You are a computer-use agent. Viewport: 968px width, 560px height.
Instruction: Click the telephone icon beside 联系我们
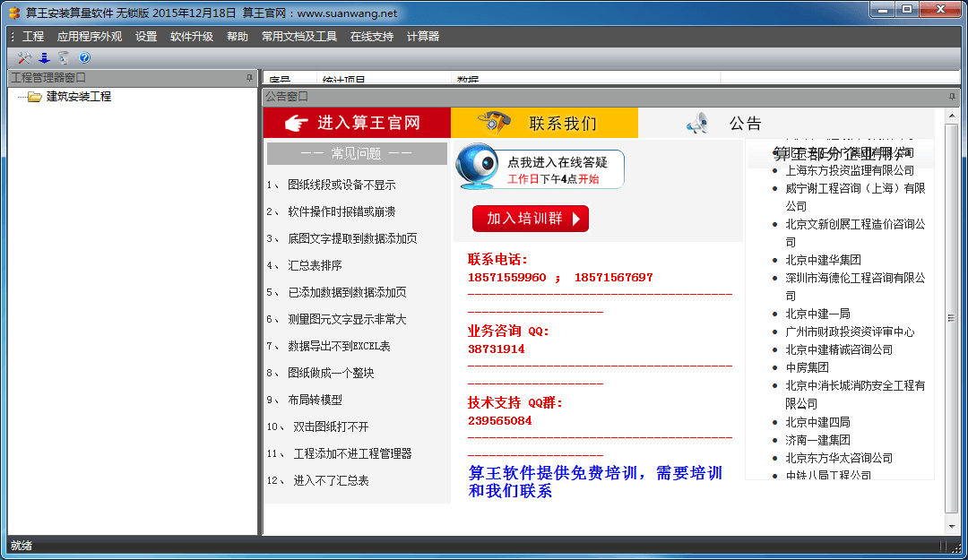click(493, 122)
